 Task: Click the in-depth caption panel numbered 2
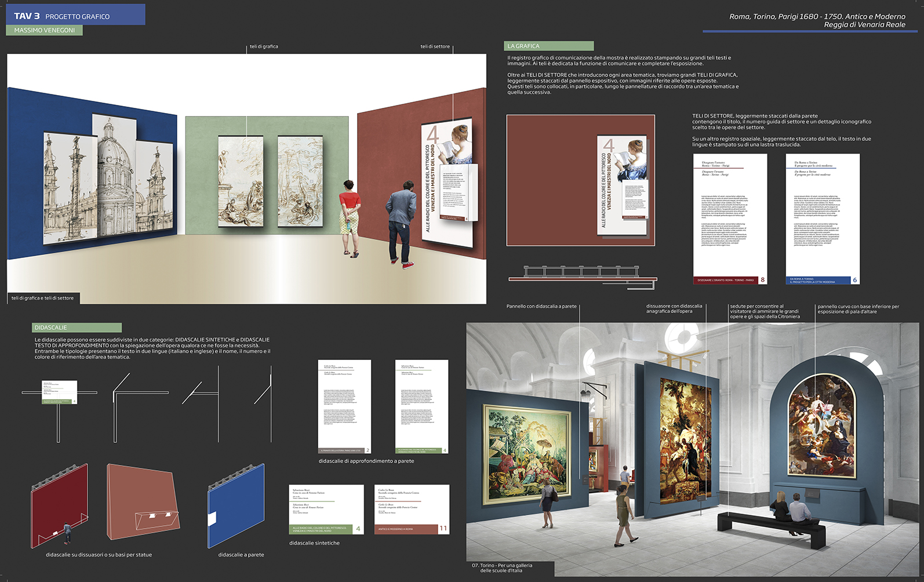[344, 406]
